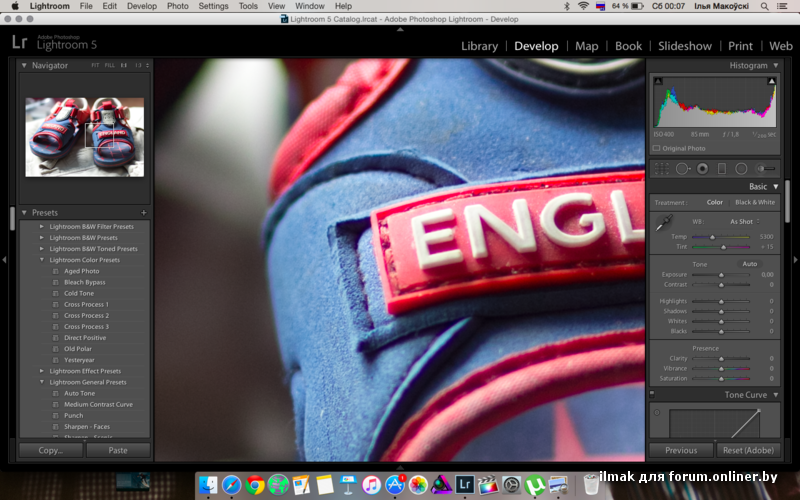Screen dimensions: 800x500
Task: Click the Vibrance slider handle
Action: [x=721, y=368]
